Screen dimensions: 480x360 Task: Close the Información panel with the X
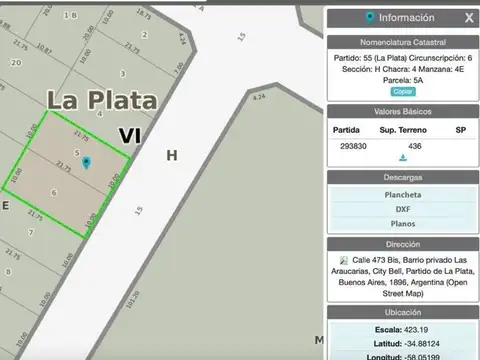tap(469, 18)
